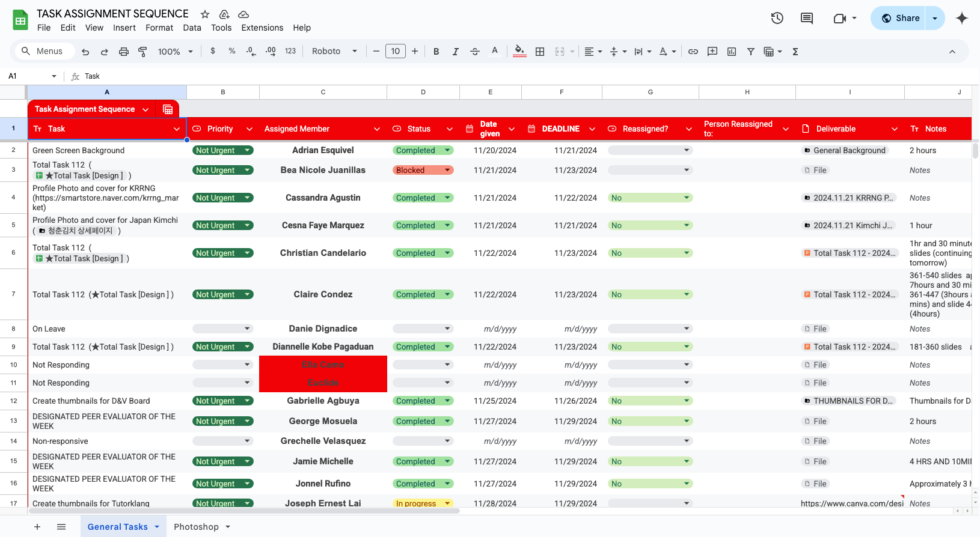Open the Extensions menu
Screen dimensions: 980x537
pos(262,28)
